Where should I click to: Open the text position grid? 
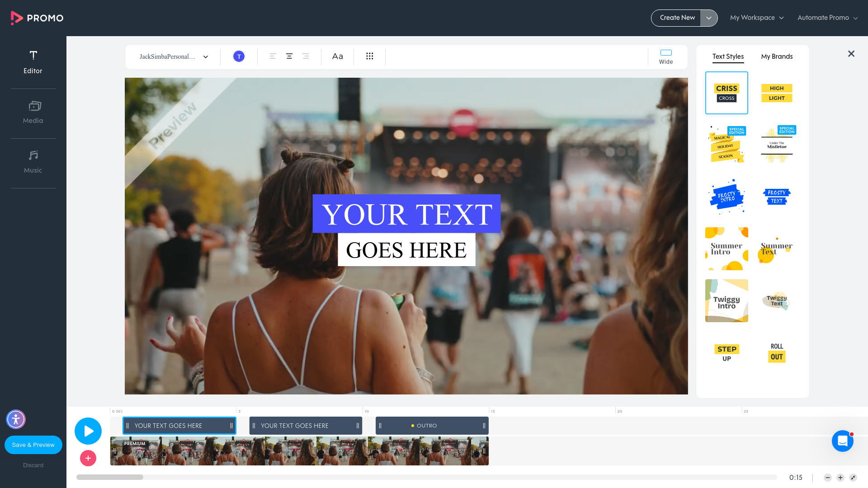click(370, 56)
